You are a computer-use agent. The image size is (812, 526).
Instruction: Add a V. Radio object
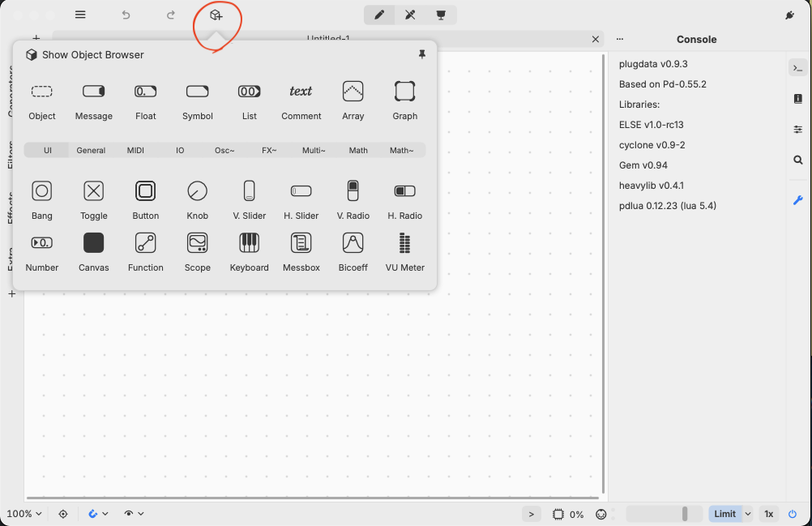coord(353,200)
